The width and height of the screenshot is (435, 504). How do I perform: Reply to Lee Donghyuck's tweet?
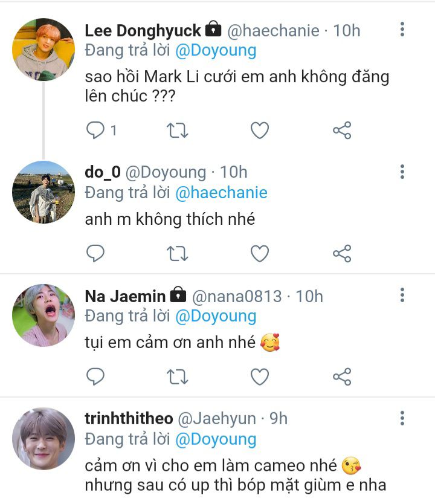pyautogui.click(x=95, y=130)
